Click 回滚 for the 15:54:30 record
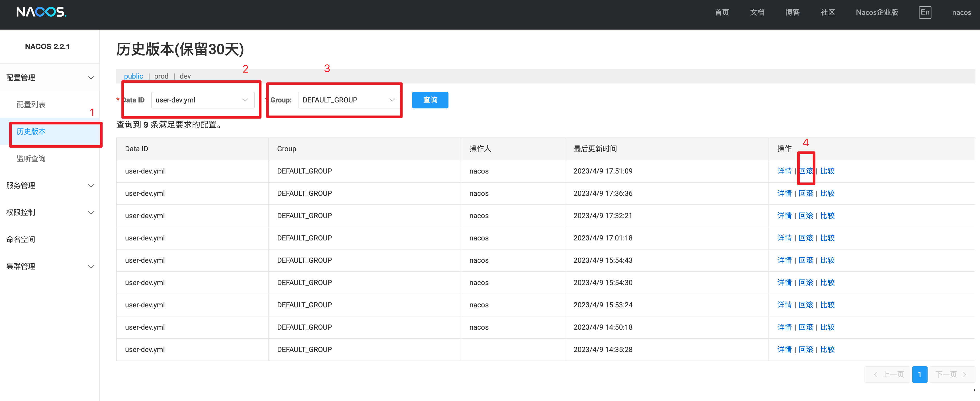Viewport: 980px width, 401px height. click(806, 282)
